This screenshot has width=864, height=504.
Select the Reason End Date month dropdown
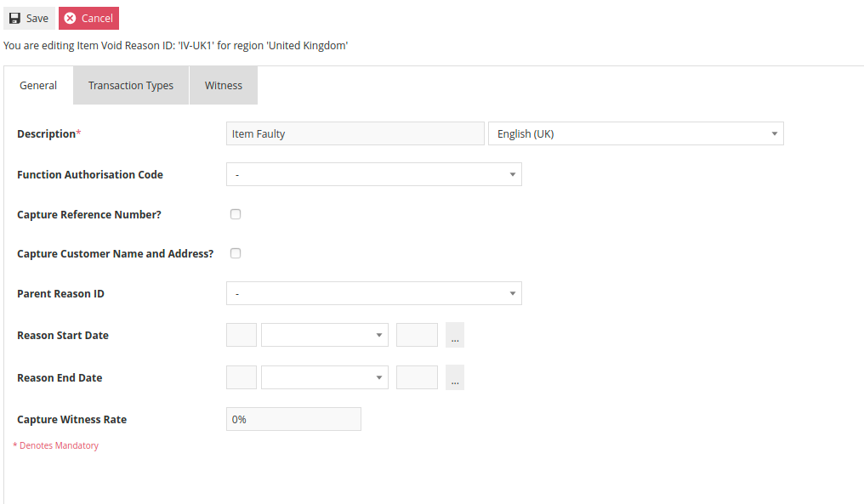click(x=325, y=377)
